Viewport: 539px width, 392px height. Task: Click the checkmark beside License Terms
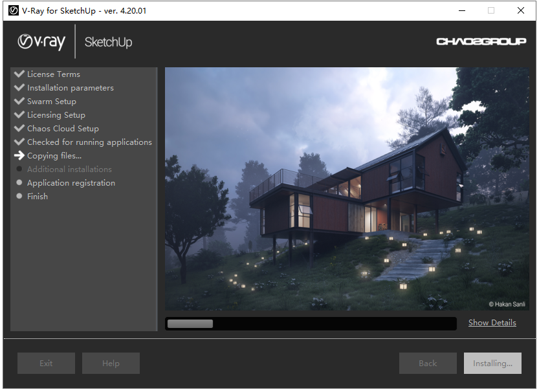click(x=19, y=74)
